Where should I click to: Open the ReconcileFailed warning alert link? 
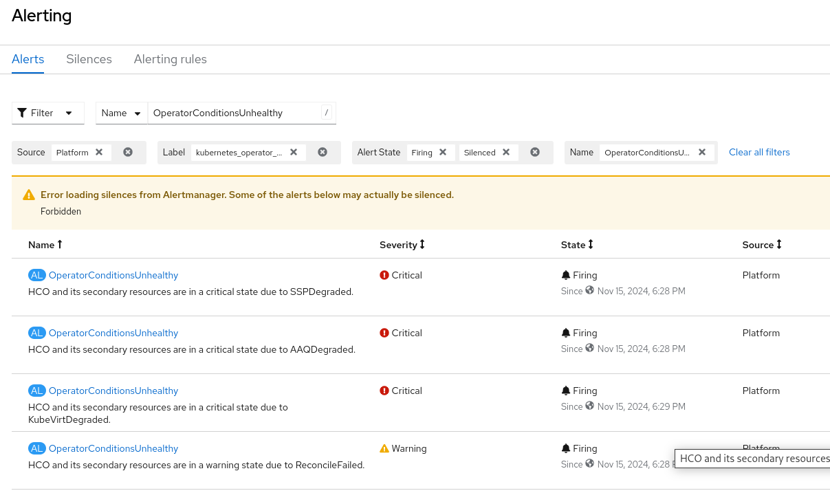[113, 448]
